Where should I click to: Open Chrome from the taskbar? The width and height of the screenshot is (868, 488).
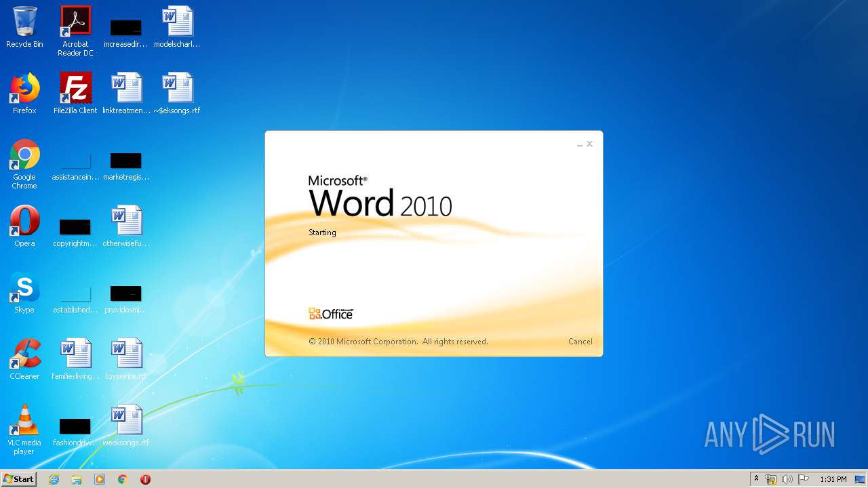coord(123,479)
